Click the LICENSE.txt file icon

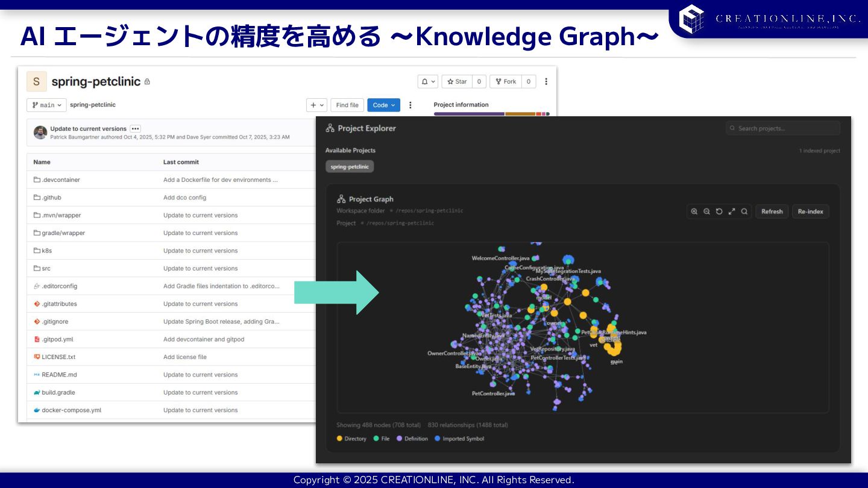pos(37,357)
